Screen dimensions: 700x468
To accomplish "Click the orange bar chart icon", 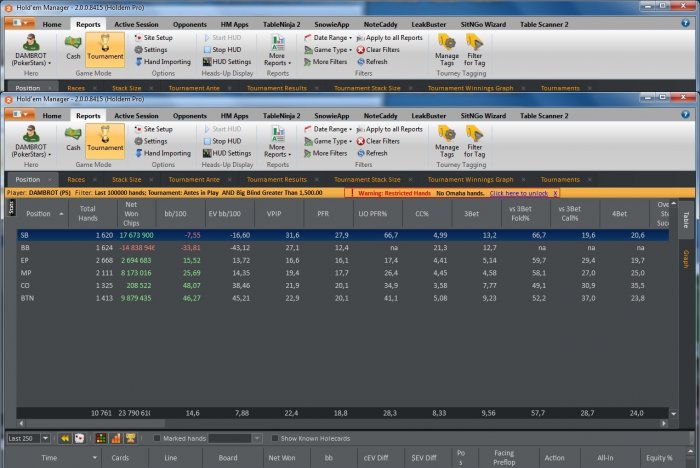I will coord(116,439).
